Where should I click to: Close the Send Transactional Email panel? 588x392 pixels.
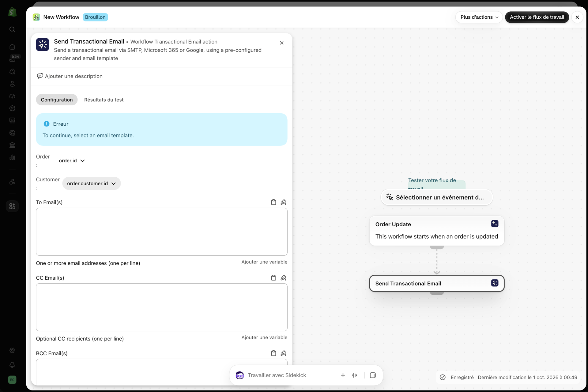(x=282, y=43)
